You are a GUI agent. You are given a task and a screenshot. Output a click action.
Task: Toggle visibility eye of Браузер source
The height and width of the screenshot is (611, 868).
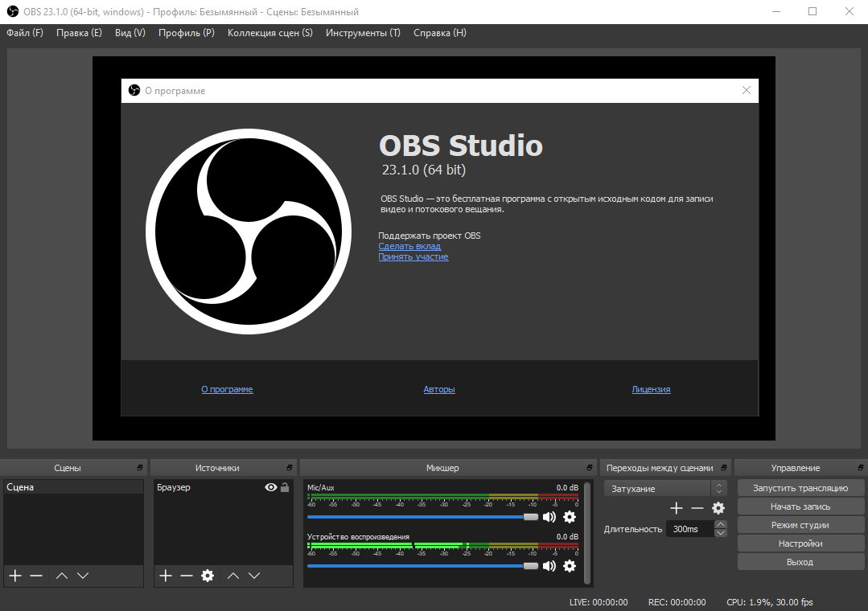click(x=270, y=487)
